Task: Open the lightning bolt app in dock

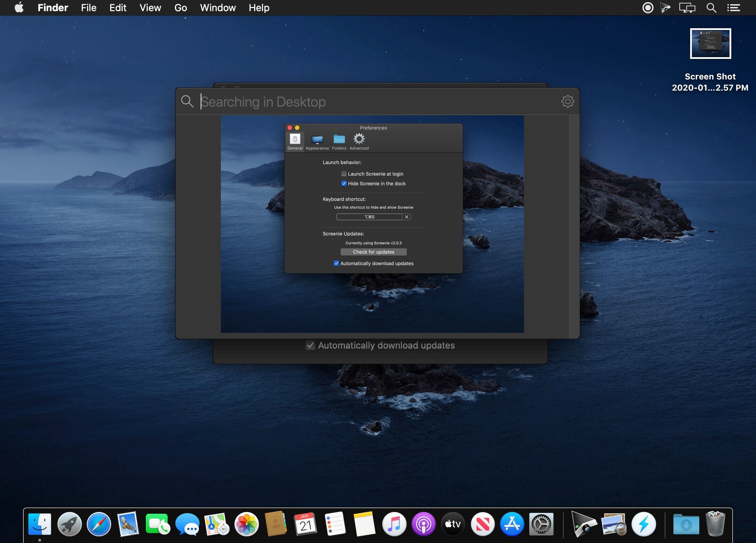Action: tap(643, 524)
